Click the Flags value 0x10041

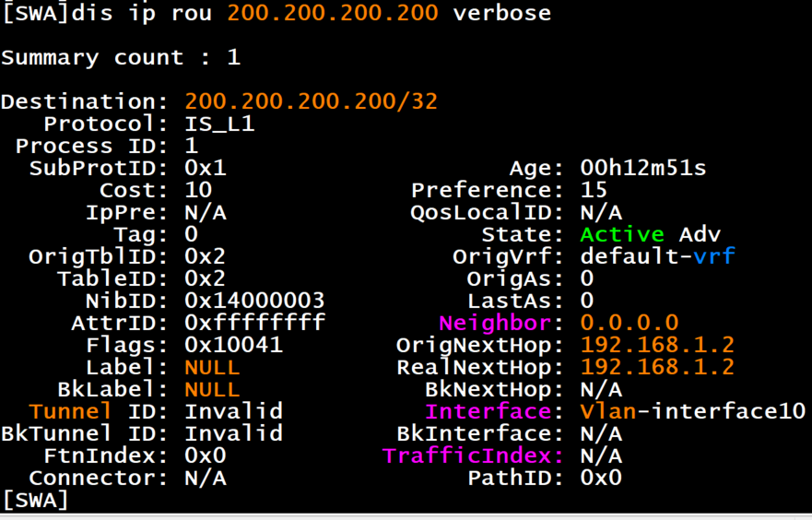point(233,346)
